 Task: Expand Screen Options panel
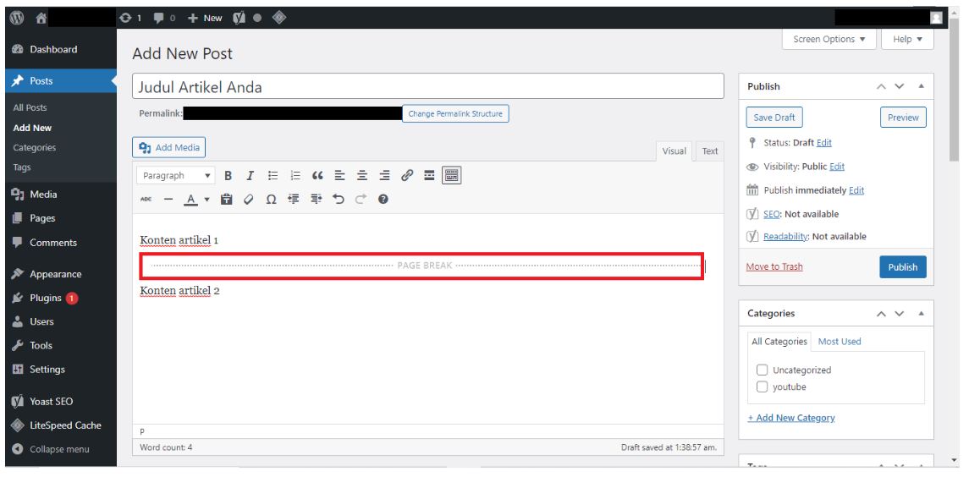[x=829, y=39]
